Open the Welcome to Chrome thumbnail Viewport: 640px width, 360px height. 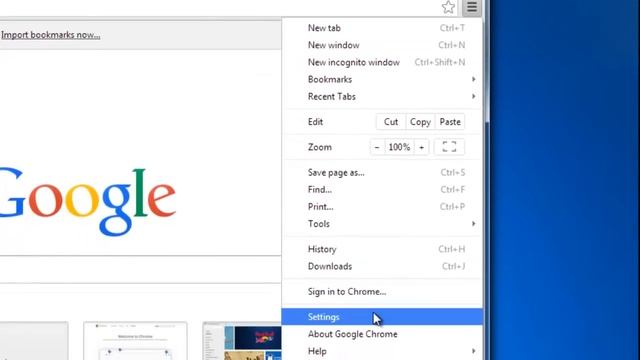click(x=135, y=341)
